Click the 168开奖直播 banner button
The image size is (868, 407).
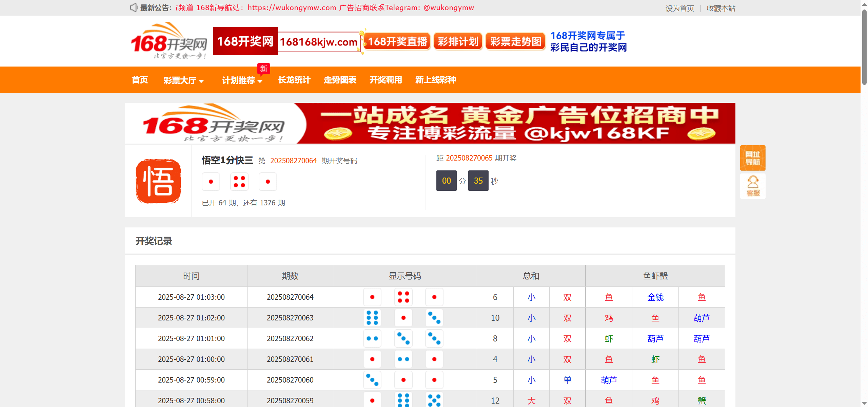click(397, 41)
